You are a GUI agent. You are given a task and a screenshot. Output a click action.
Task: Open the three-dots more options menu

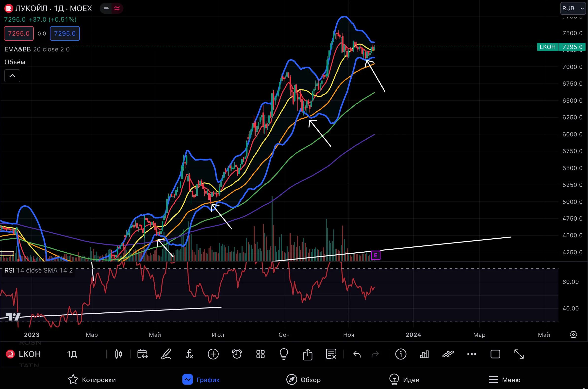[x=472, y=354]
